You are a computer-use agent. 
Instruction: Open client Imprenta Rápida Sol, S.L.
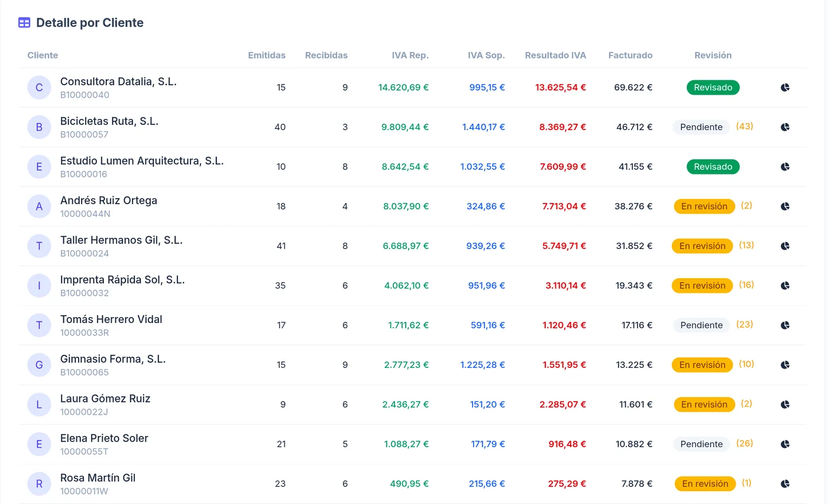pyautogui.click(x=122, y=279)
